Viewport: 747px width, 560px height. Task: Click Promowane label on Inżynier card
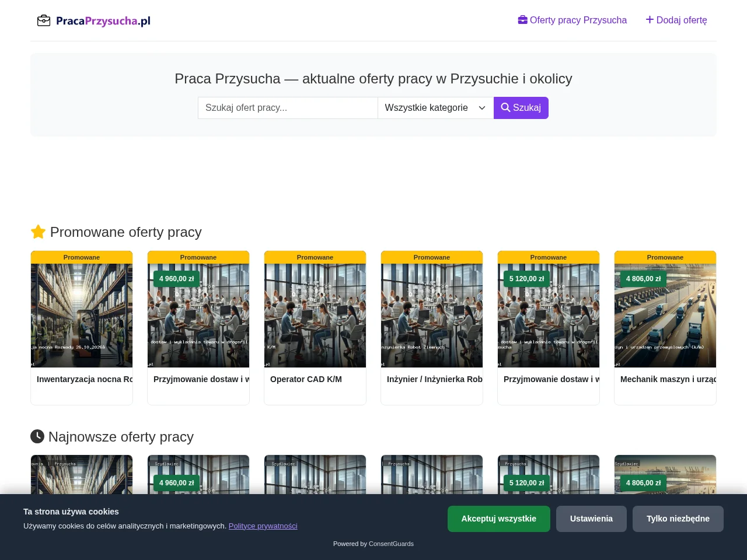coord(432,257)
